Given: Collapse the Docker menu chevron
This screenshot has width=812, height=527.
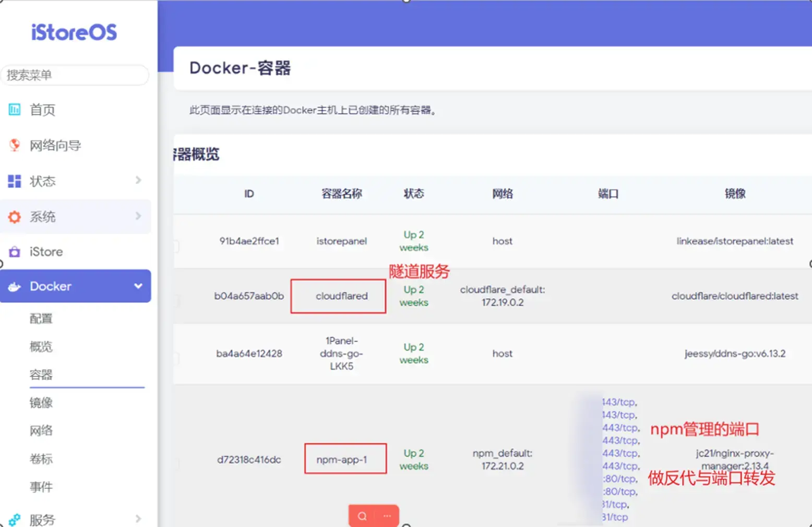Looking at the screenshot, I should [138, 286].
